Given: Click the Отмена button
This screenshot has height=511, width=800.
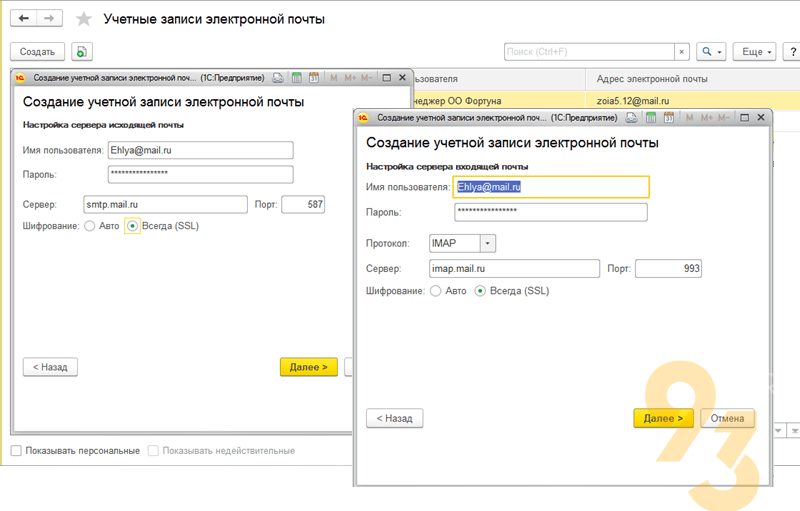Looking at the screenshot, I should point(727,418).
